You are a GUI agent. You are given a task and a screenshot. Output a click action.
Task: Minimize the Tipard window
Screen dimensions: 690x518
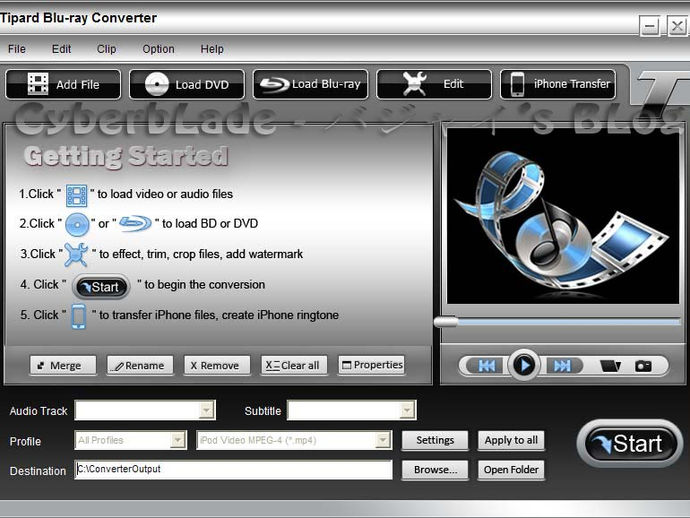tap(650, 26)
